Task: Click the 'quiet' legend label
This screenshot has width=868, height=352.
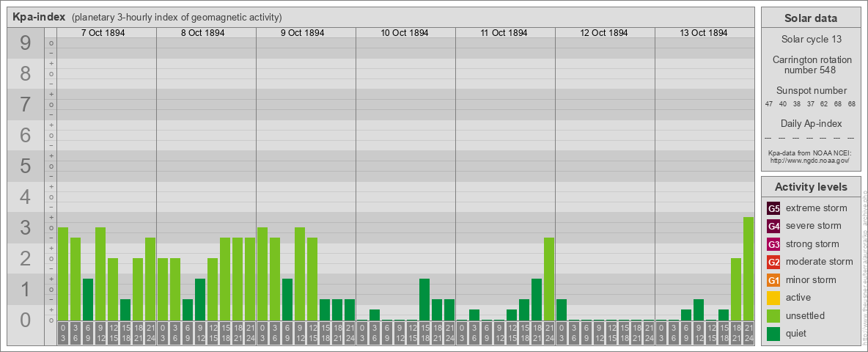Action: click(798, 333)
